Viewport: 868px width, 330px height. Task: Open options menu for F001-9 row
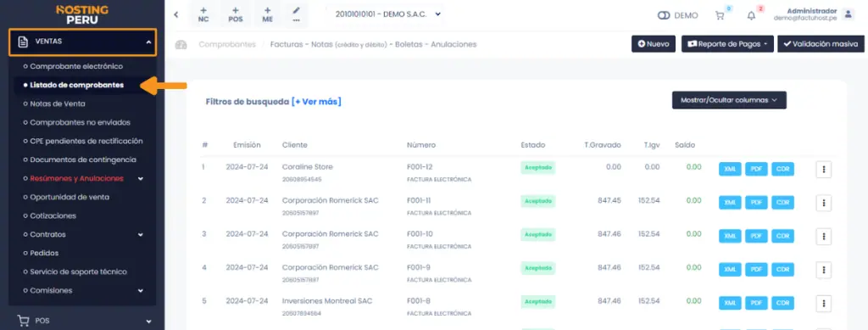click(x=824, y=271)
